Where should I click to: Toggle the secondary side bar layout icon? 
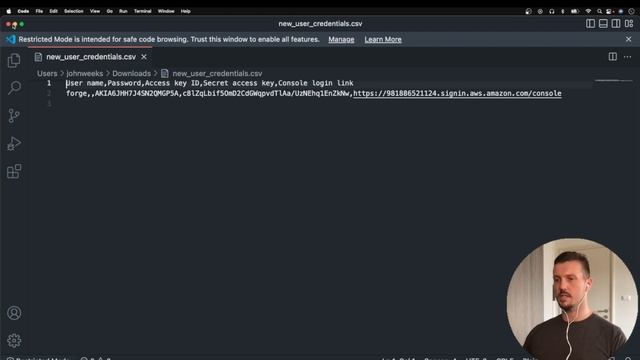tap(616, 24)
